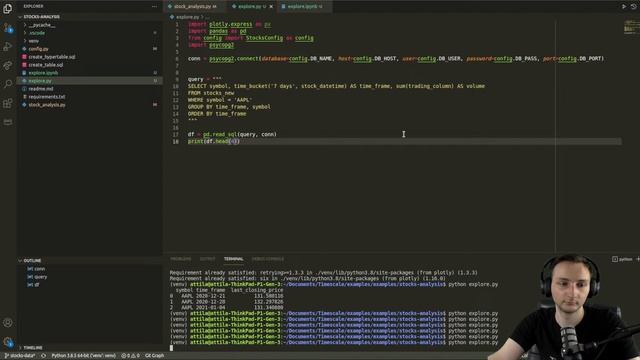The image size is (640, 360).
Task: Place cursor on line 17 pd.read_sql
Action: [x=232, y=134]
